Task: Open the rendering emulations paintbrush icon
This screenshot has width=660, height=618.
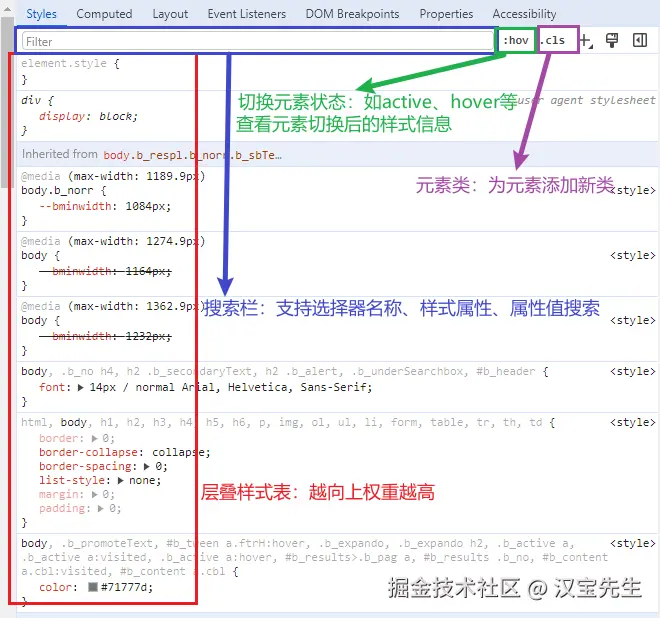Action: click(612, 40)
